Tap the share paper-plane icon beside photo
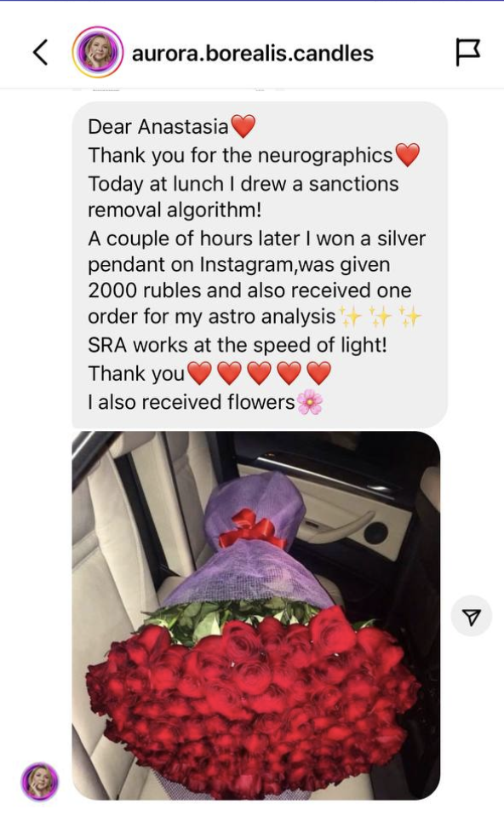This screenshot has width=504, height=816. click(x=472, y=617)
